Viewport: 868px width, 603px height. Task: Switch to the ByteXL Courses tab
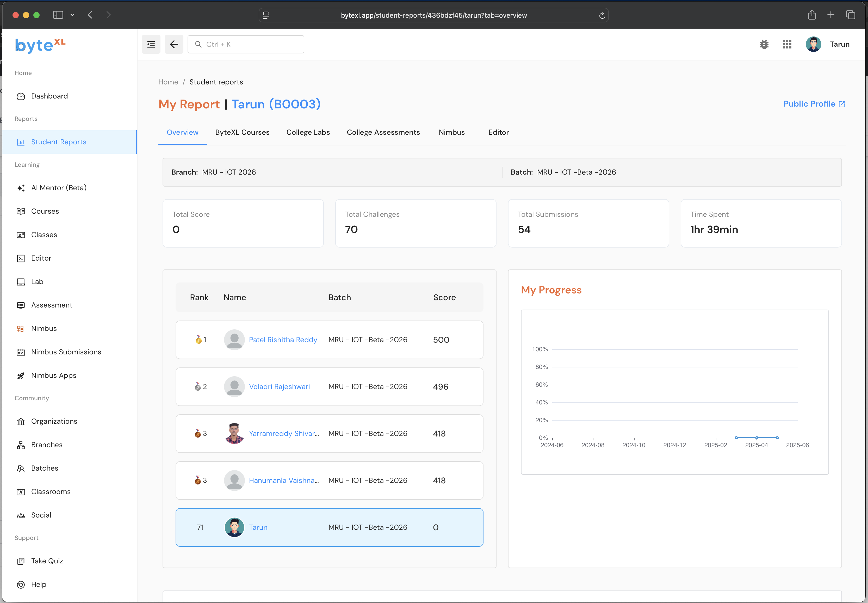[x=242, y=132]
